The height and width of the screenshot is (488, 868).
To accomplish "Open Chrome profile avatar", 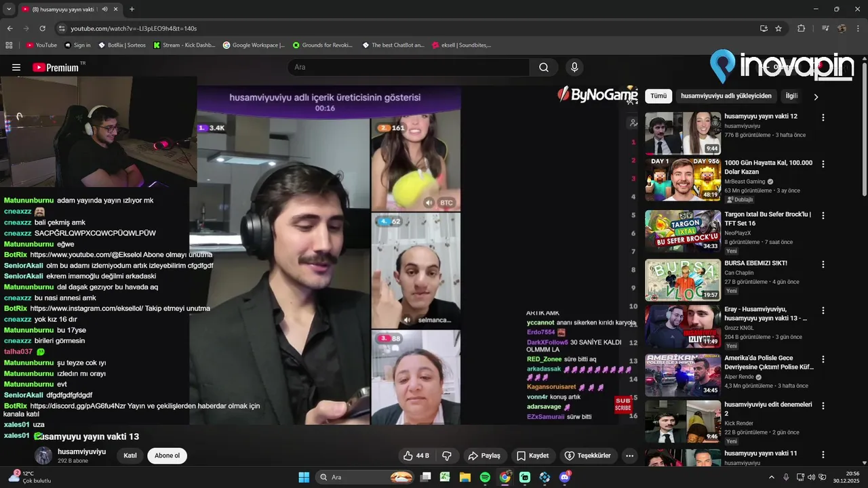I will click(x=842, y=28).
